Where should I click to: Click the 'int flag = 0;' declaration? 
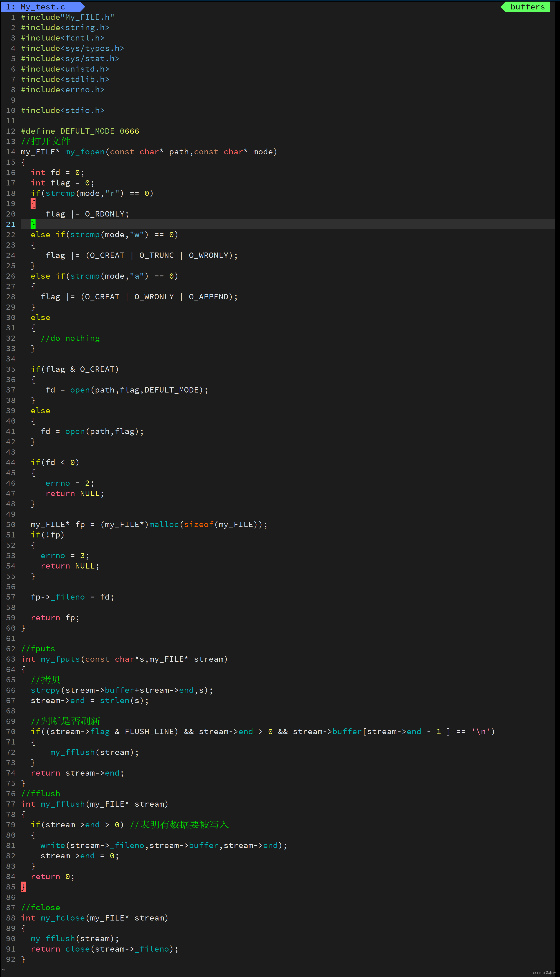62,183
